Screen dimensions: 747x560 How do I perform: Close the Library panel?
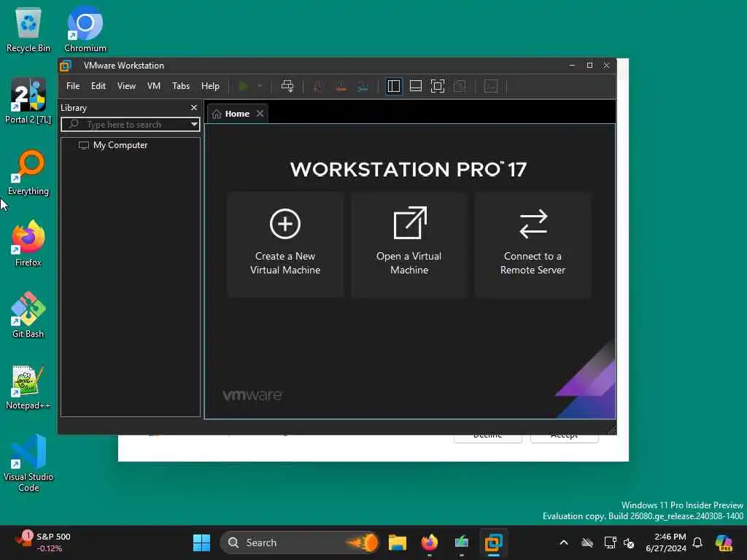click(194, 108)
